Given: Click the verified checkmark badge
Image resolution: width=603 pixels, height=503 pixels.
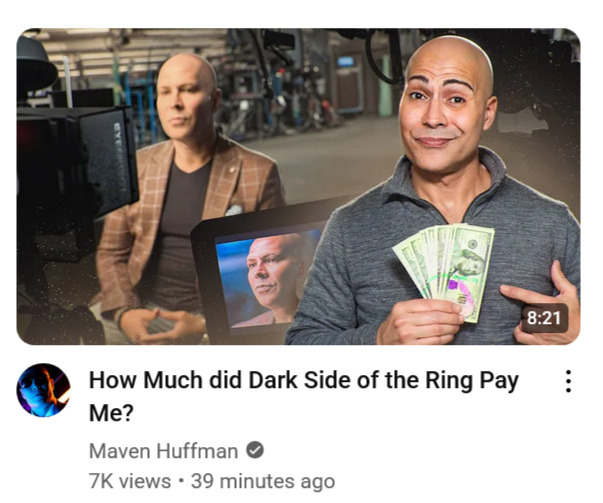Looking at the screenshot, I should coord(255,450).
